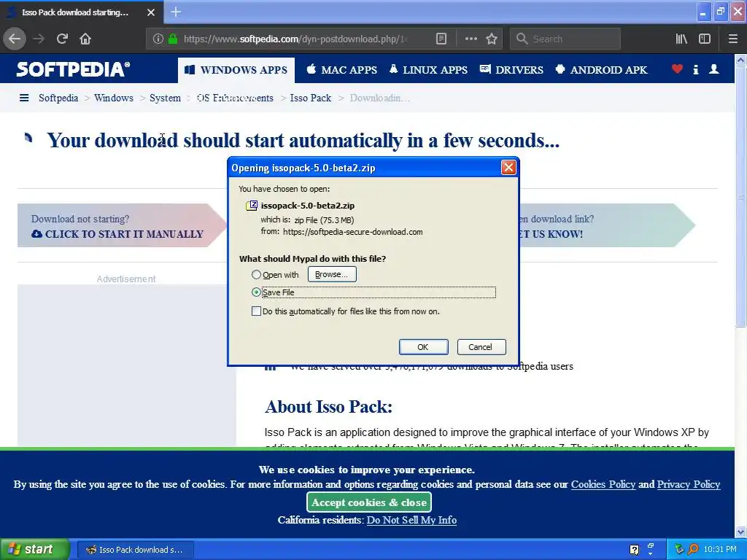Click the Isso Pack breadcrumb link
This screenshot has height=560, width=747.
[x=310, y=98]
